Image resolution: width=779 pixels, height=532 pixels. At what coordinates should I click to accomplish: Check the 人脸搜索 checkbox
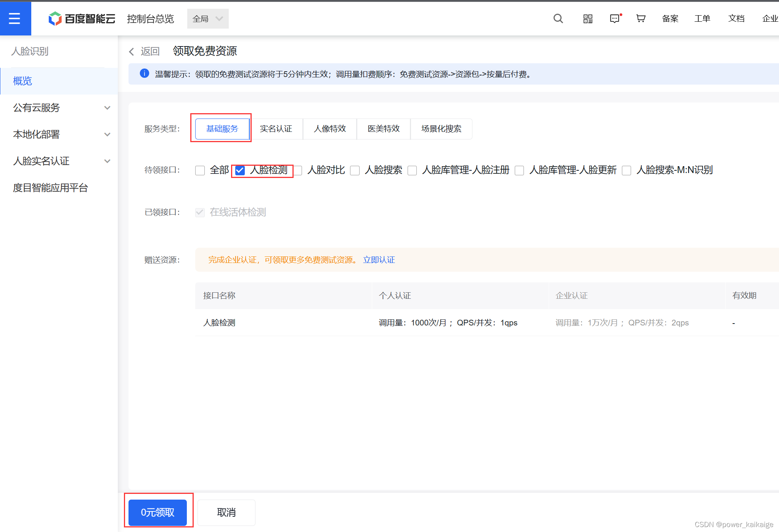355,170
